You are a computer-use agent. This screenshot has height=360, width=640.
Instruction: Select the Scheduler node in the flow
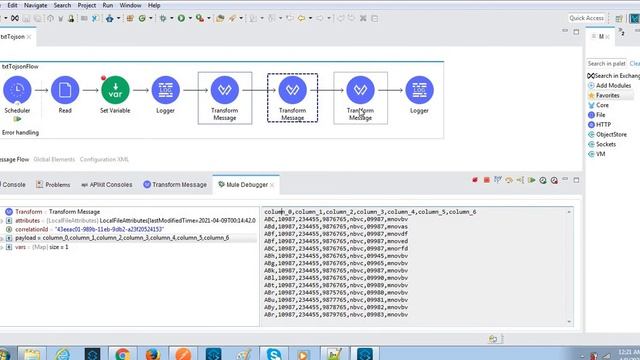click(x=17, y=90)
